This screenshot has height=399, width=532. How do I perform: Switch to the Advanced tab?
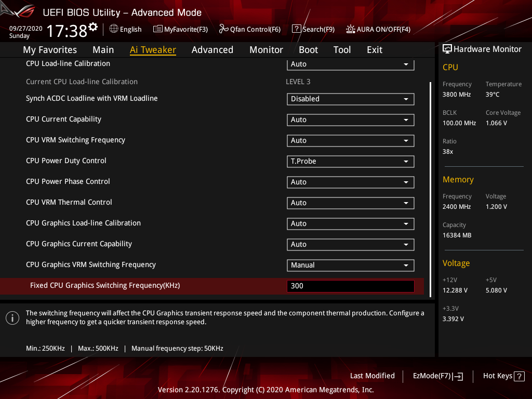[212, 50]
